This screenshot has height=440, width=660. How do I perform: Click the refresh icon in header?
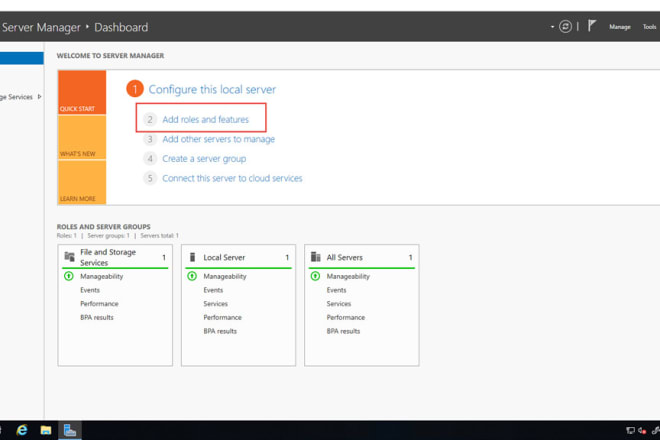(x=565, y=27)
